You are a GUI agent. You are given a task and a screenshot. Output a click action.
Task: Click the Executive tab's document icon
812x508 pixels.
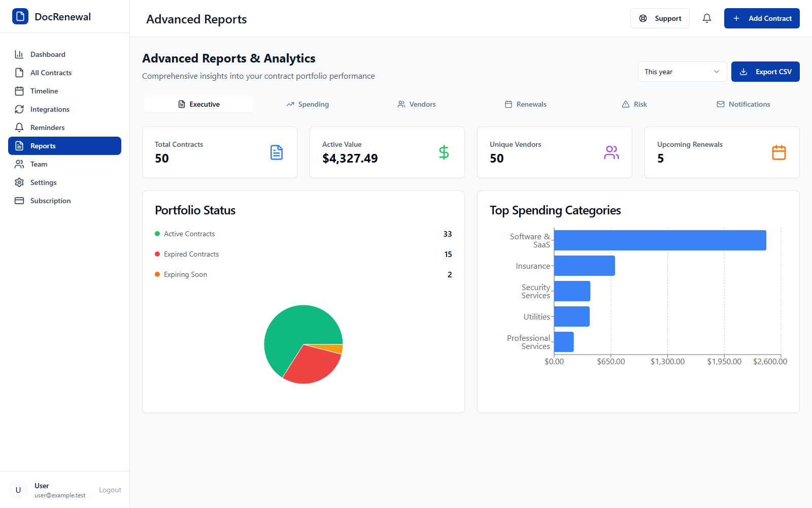tap(182, 104)
